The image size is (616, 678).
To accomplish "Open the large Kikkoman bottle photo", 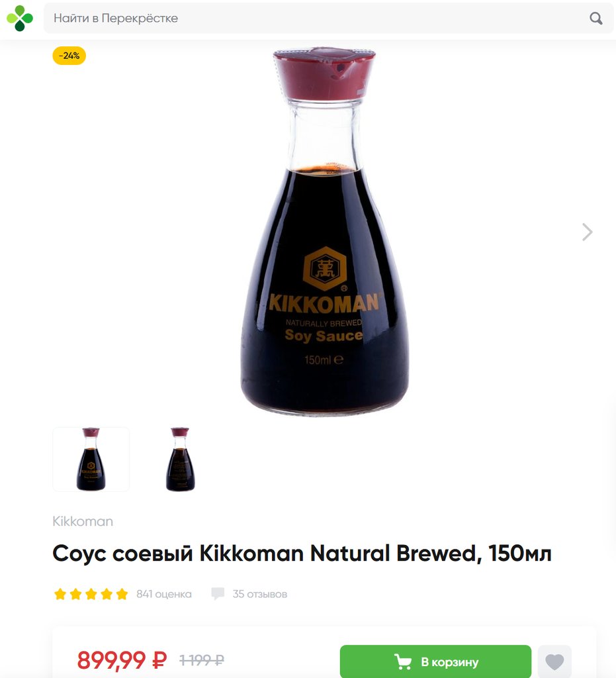I will [x=324, y=232].
